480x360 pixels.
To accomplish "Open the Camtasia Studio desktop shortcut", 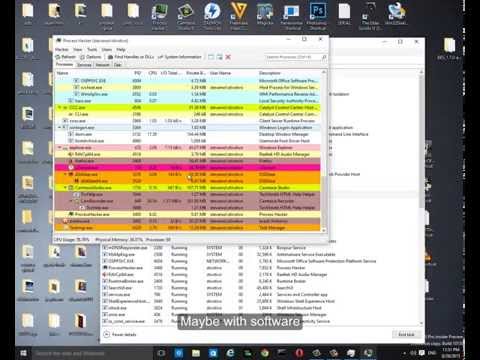I will 186,15.
